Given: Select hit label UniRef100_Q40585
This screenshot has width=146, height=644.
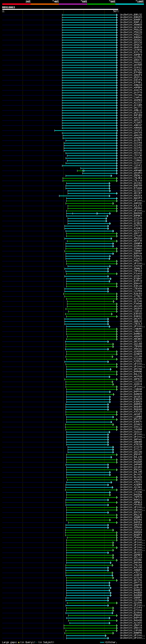Looking at the screenshot, I should (131, 65).
